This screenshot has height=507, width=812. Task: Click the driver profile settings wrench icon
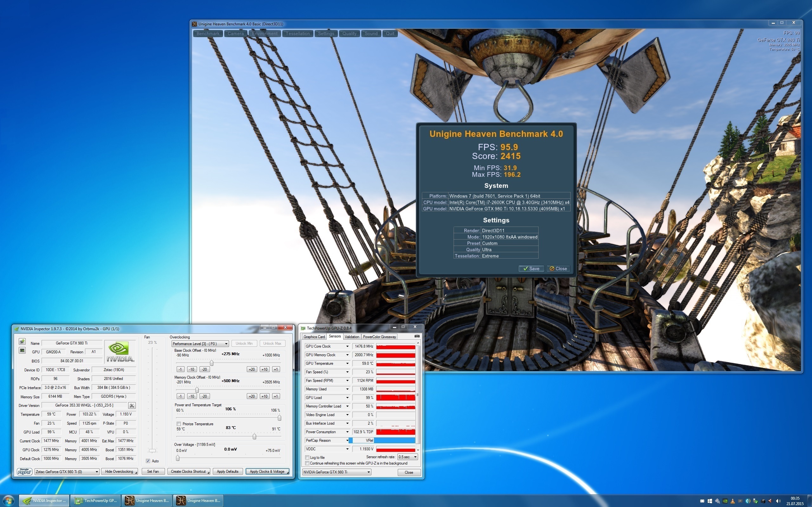pos(132,405)
